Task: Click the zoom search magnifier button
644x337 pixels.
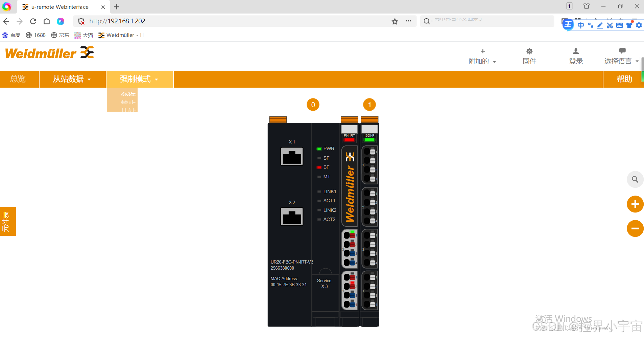Action: (x=635, y=179)
